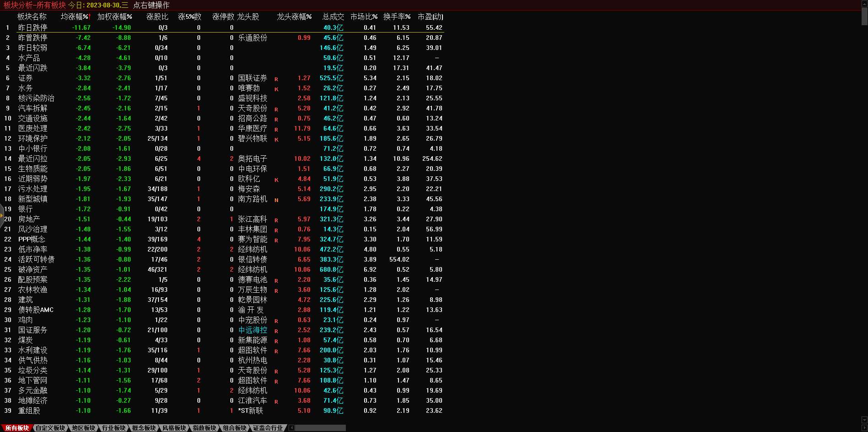Select the 证券 sector row
Viewport: 868px width, 432px height.
tap(26, 78)
